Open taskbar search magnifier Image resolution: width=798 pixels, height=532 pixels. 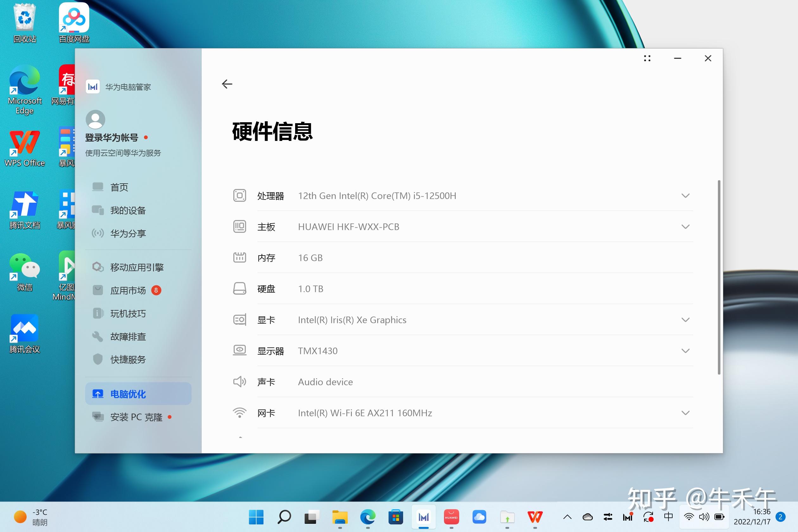pos(284,517)
